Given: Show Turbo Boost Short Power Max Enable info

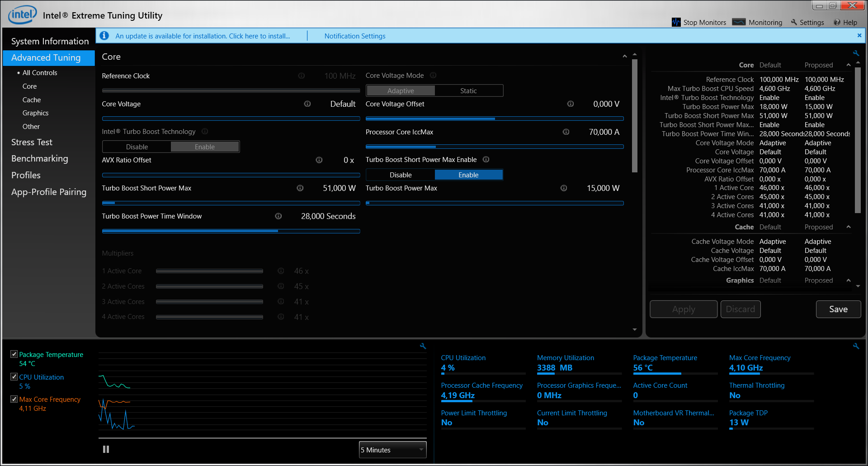Looking at the screenshot, I should 486,159.
